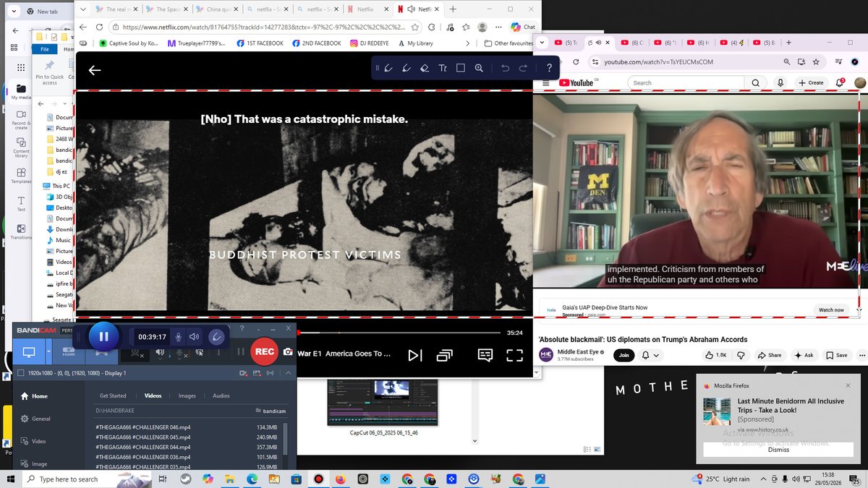Select the pen tool in drawing toolbar

[x=388, y=68]
